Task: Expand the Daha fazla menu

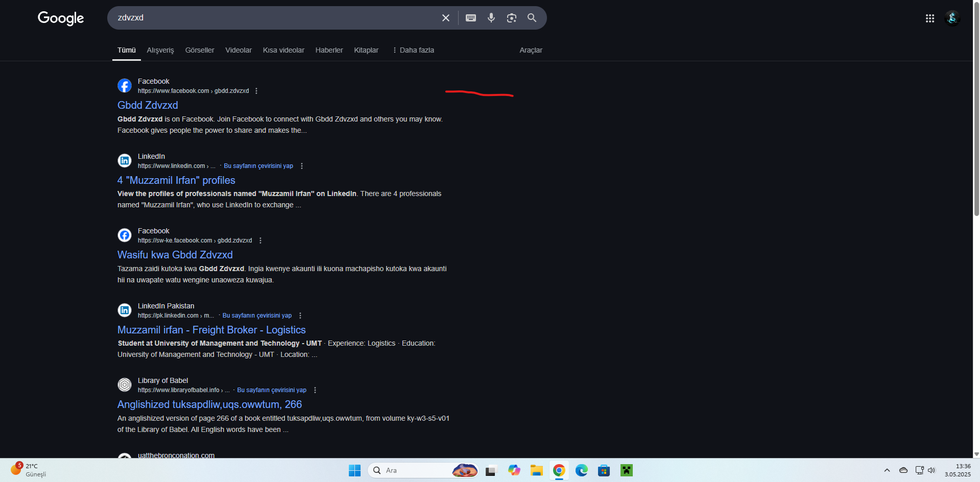Action: point(413,50)
